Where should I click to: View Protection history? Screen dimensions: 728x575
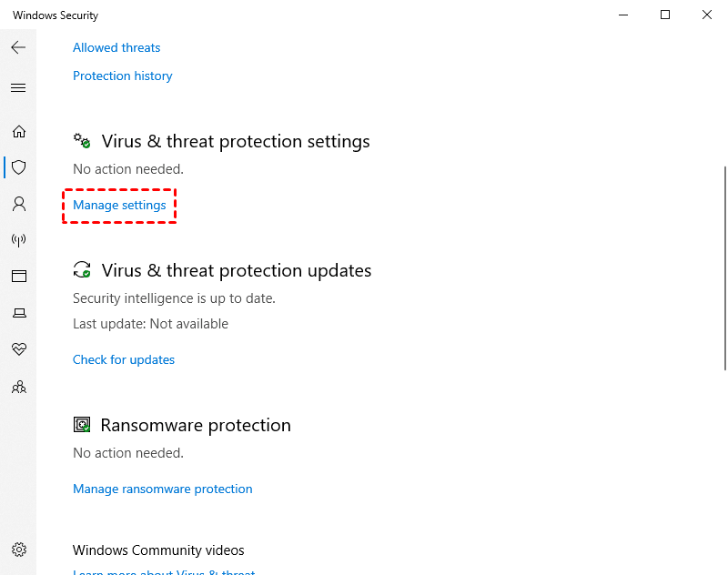pyautogui.click(x=122, y=76)
